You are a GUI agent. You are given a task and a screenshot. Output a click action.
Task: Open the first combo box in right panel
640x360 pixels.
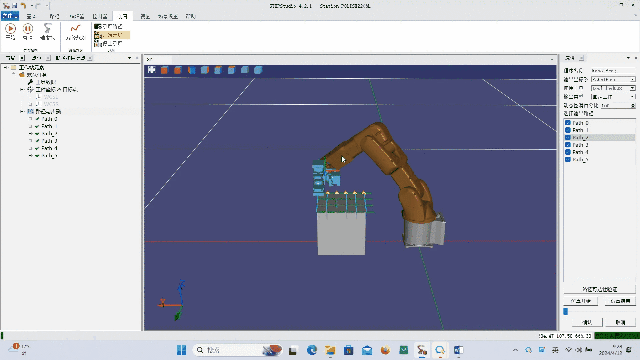[x=613, y=79]
